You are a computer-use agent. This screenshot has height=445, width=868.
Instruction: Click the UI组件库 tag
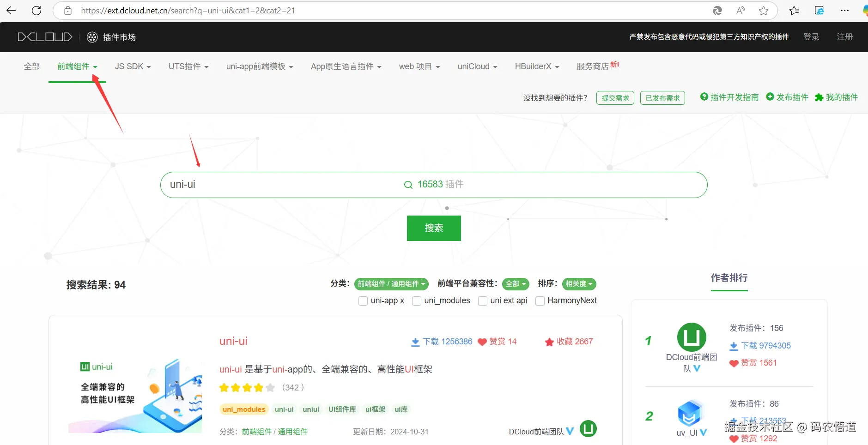[342, 409]
